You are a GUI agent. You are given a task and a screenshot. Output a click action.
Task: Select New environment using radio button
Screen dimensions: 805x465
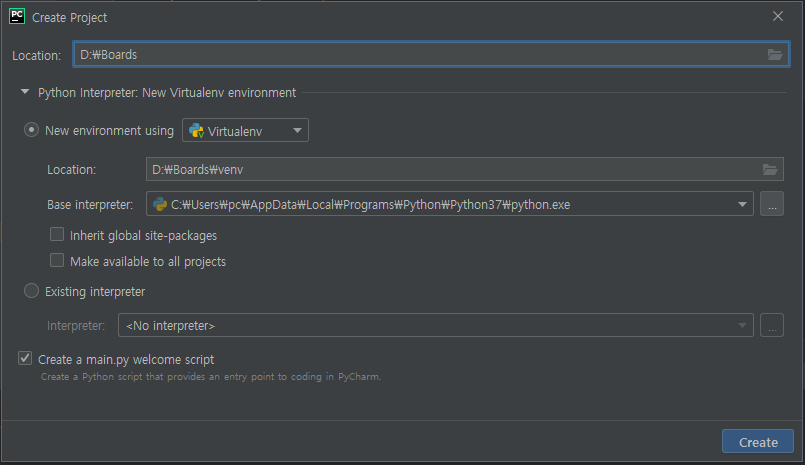31,130
